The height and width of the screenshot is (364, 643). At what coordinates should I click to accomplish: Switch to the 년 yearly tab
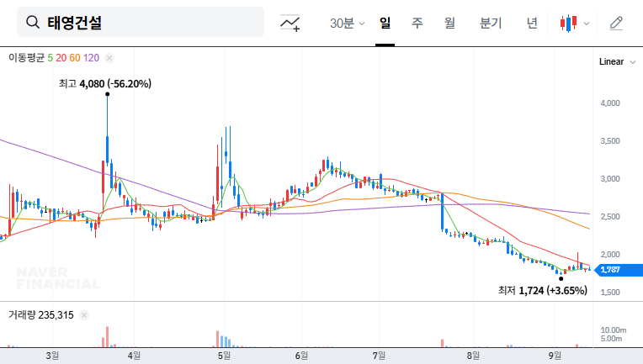tap(532, 23)
